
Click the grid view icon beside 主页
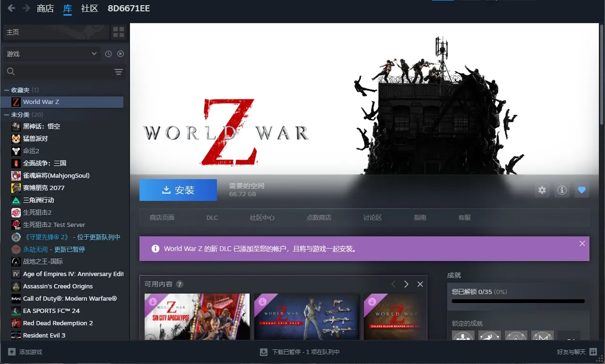118,32
